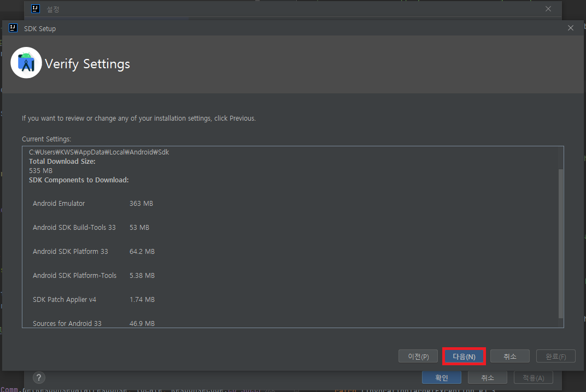Click the IntelliJ icon in 설정 title bar
The height and width of the screenshot is (392, 586).
click(36, 9)
